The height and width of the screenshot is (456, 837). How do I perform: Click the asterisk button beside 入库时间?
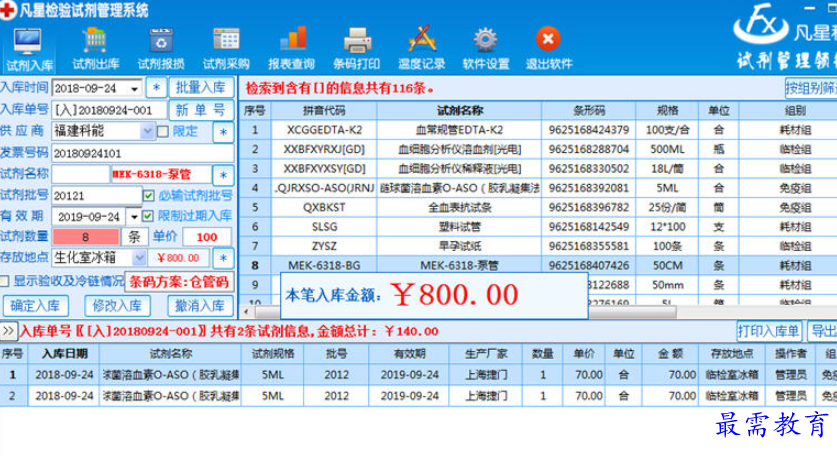pos(156,88)
